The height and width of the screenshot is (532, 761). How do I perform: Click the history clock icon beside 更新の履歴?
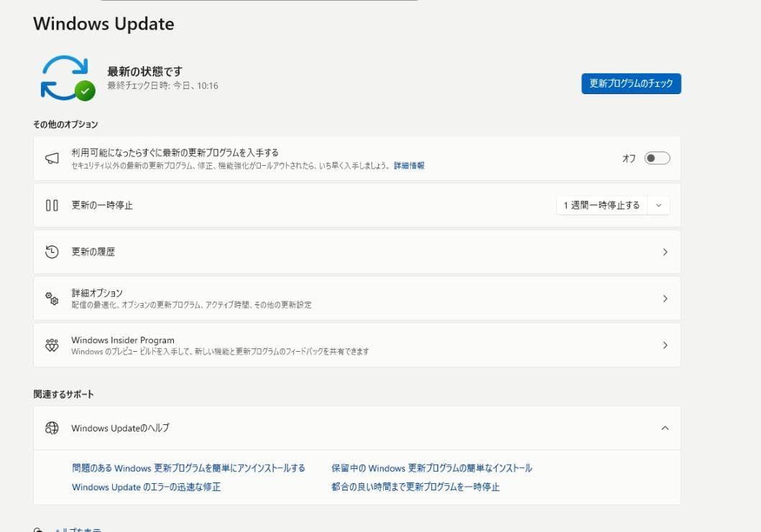pos(52,252)
